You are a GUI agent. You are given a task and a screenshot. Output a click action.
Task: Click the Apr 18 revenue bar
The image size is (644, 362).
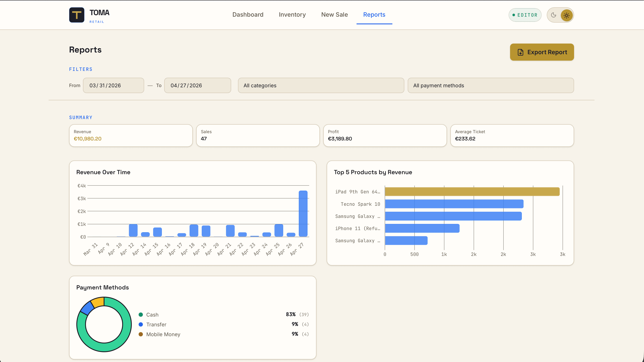(194, 230)
